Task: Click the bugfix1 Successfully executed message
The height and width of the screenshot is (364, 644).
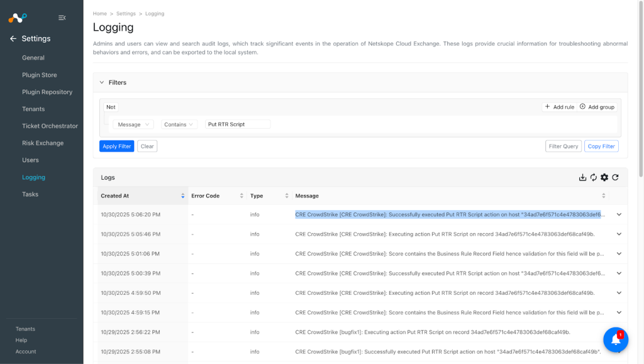Action: pyautogui.click(x=448, y=351)
